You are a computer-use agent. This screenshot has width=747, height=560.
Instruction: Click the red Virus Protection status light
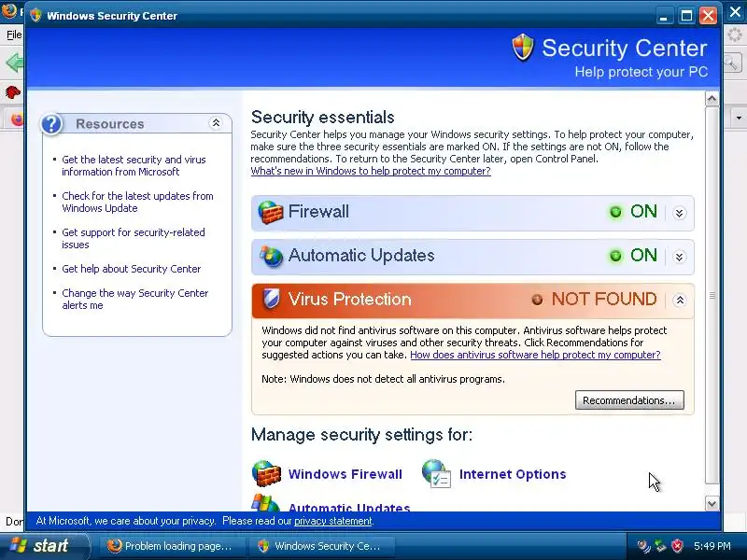click(x=537, y=300)
